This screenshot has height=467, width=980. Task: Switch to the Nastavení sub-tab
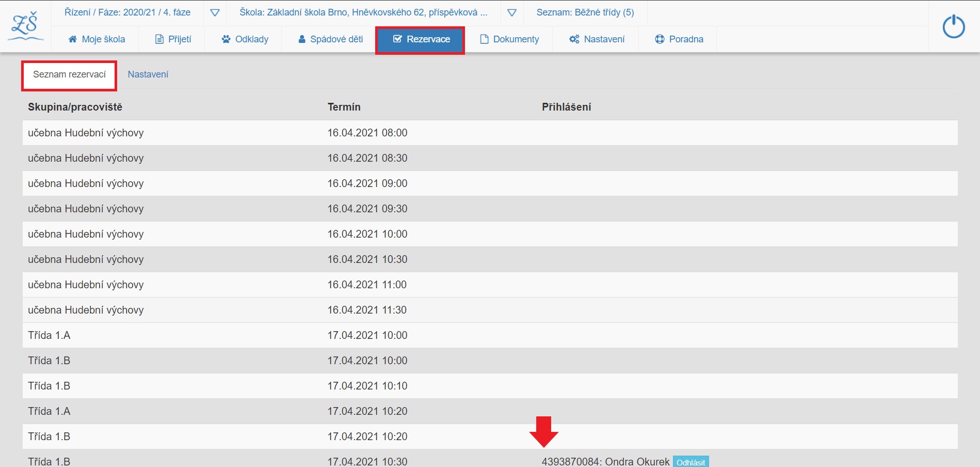pos(148,74)
